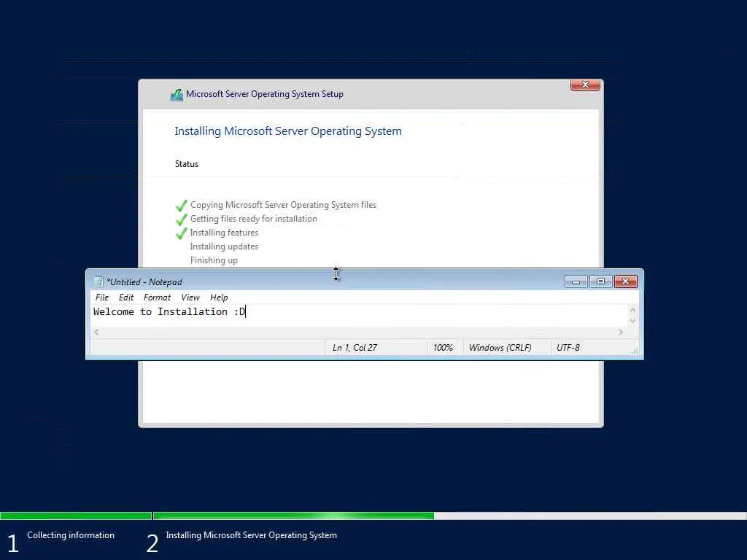
Task: Click 'Copying Microsoft Server Operating System files' text
Action: (x=284, y=205)
